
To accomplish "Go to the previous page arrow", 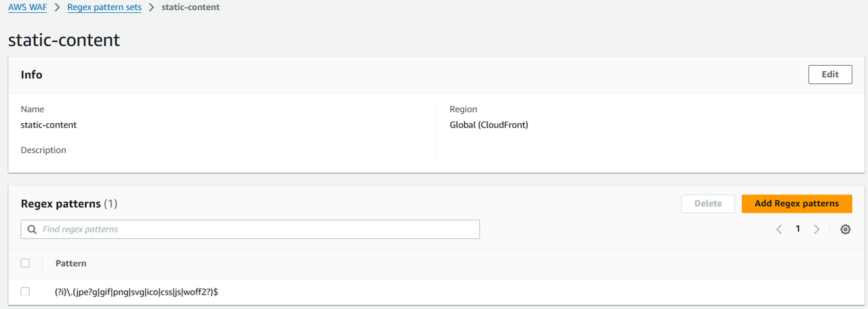I will click(779, 230).
